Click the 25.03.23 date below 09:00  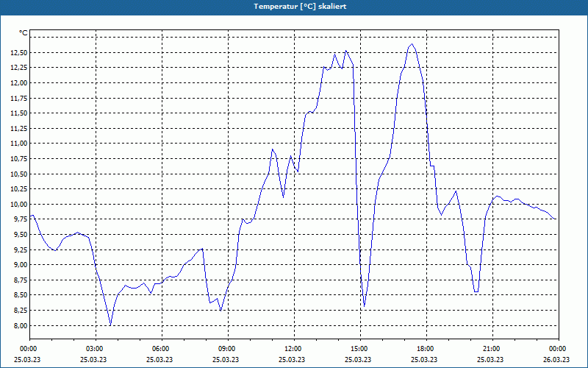point(226,359)
